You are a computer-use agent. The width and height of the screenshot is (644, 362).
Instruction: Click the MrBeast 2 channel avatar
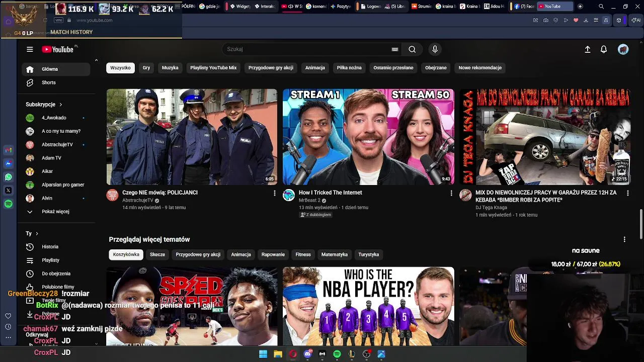pyautogui.click(x=289, y=195)
